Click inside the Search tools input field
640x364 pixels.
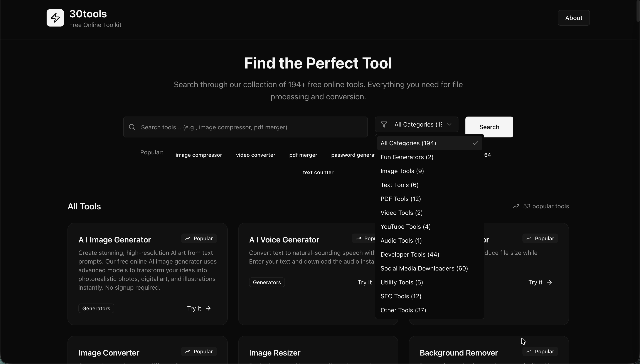click(245, 127)
